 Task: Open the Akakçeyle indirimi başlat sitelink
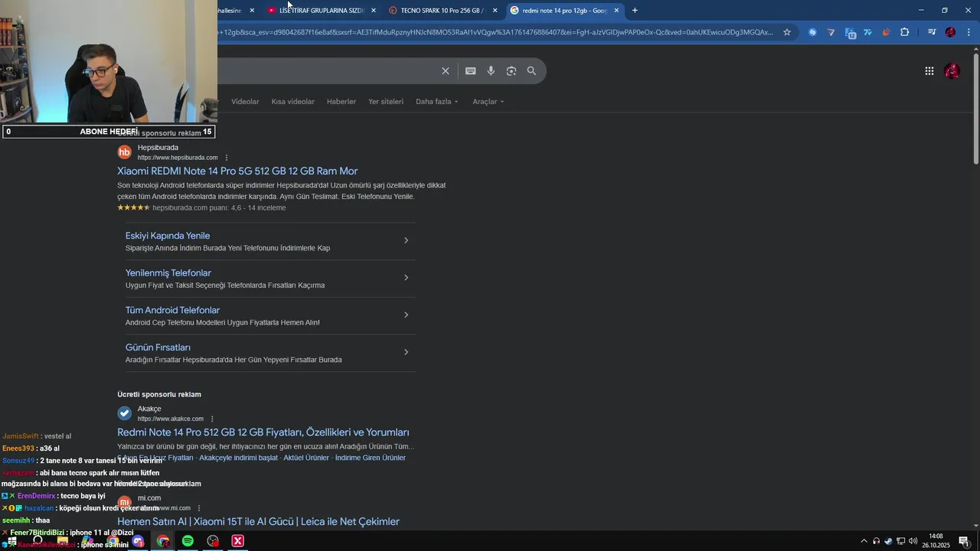tap(238, 458)
